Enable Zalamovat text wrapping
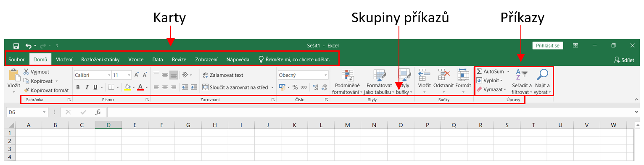The width and height of the screenshot is (644, 165). click(x=223, y=75)
